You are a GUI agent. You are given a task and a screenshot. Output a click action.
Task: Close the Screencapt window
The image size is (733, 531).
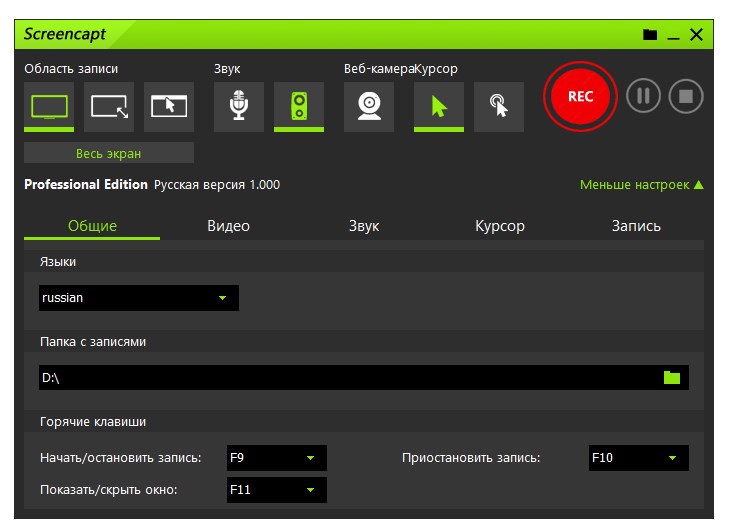point(696,35)
